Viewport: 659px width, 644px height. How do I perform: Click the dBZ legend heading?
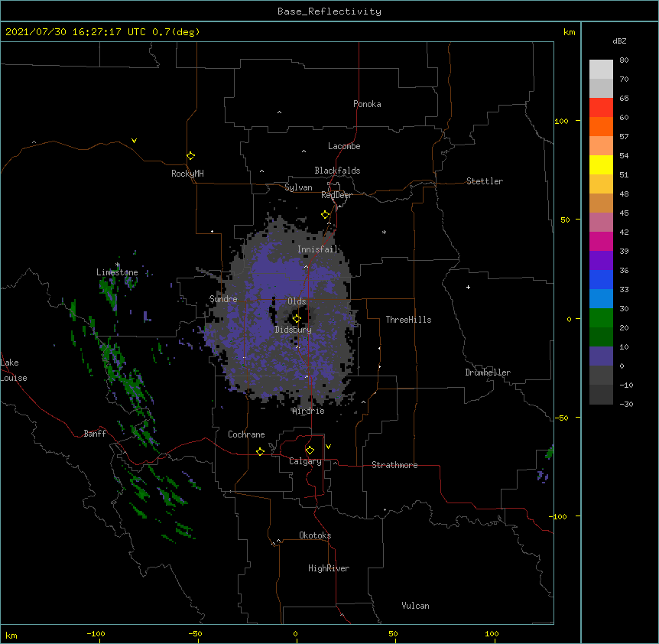click(619, 41)
